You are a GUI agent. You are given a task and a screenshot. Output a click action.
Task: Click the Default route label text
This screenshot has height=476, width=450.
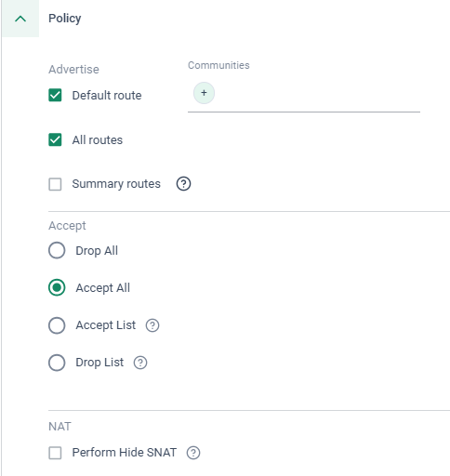click(x=107, y=96)
